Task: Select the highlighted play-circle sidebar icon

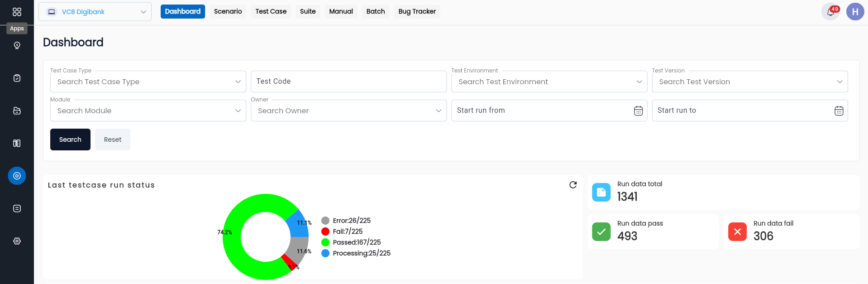Action: click(17, 176)
